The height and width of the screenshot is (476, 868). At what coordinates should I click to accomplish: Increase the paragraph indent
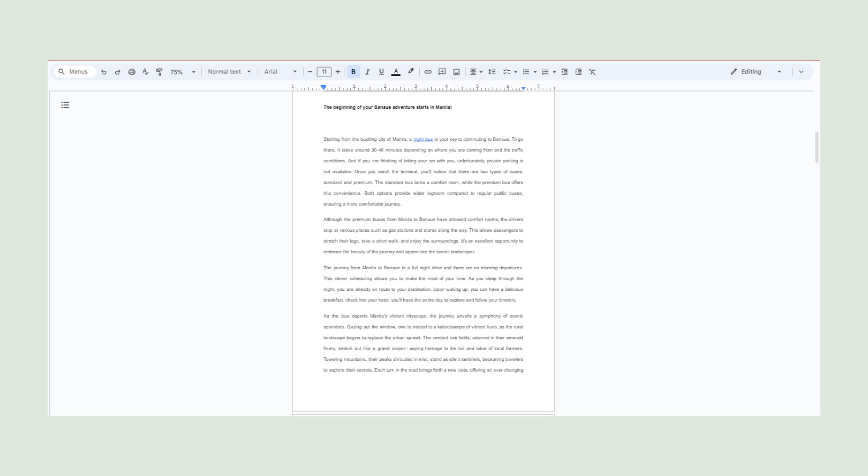(578, 72)
